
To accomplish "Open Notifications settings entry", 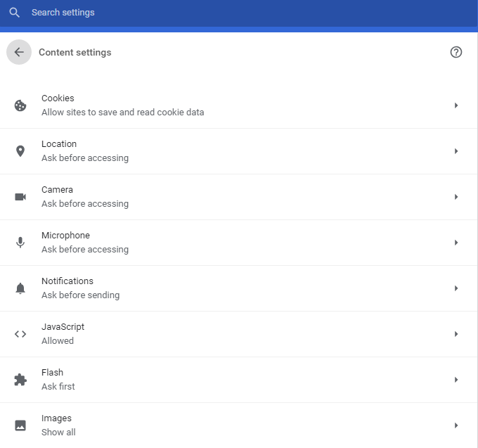I will (x=239, y=288).
